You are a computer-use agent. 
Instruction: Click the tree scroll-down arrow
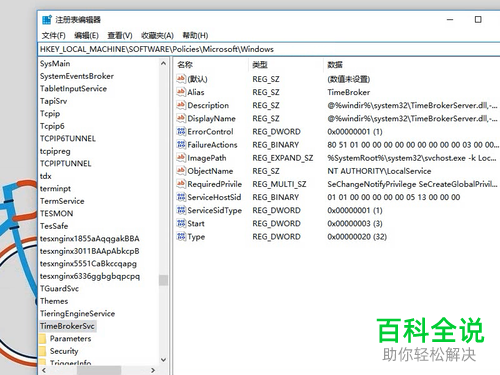point(163,360)
